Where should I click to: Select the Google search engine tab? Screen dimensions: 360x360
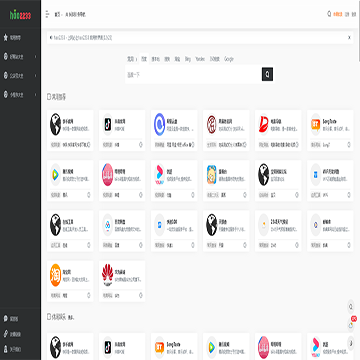229,59
